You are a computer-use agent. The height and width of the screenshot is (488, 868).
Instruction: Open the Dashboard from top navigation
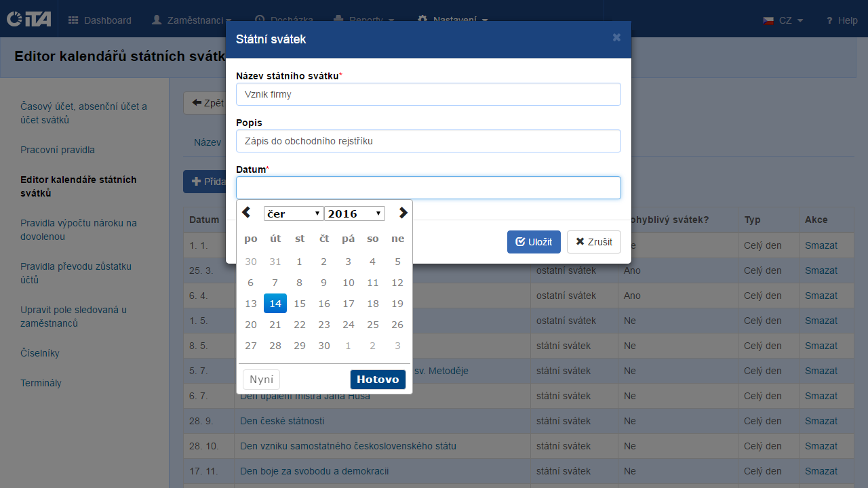100,20
